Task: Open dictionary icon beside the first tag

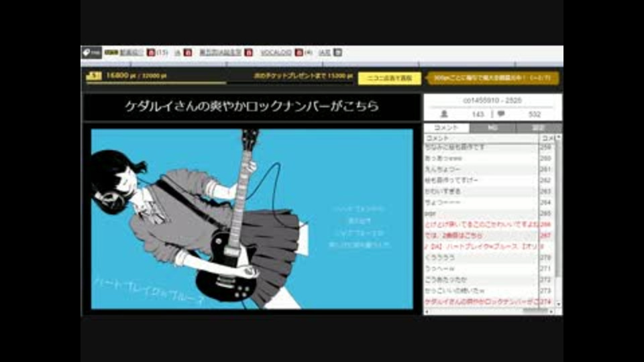Action: [151, 52]
